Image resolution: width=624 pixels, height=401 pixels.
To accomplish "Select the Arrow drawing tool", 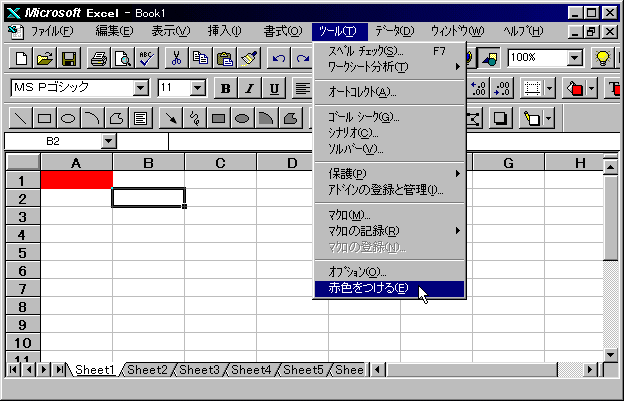I will (170, 118).
